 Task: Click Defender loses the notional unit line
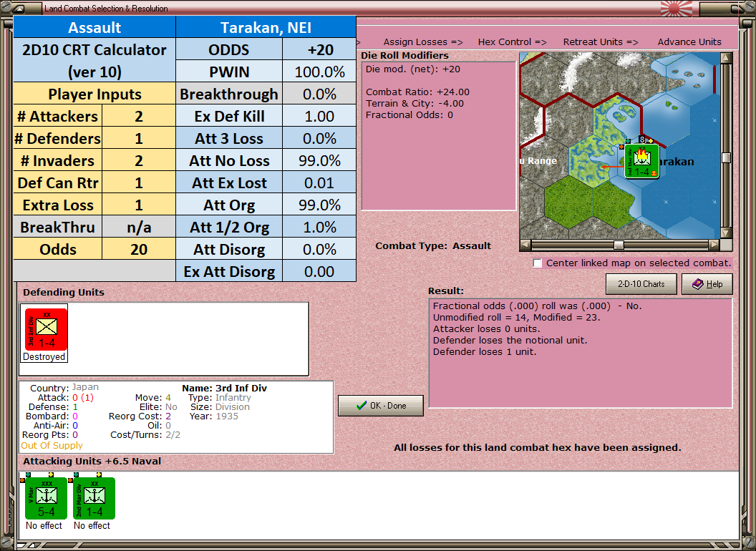coord(510,341)
